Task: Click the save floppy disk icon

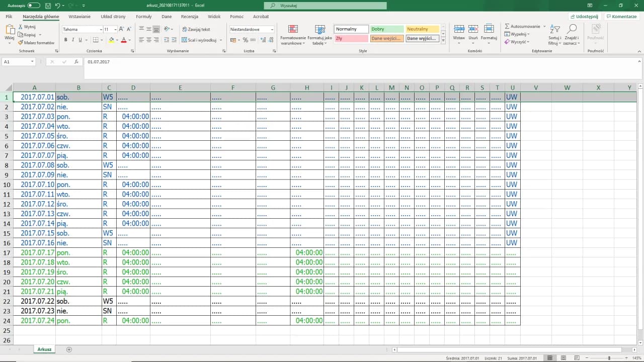Action: (x=47, y=6)
